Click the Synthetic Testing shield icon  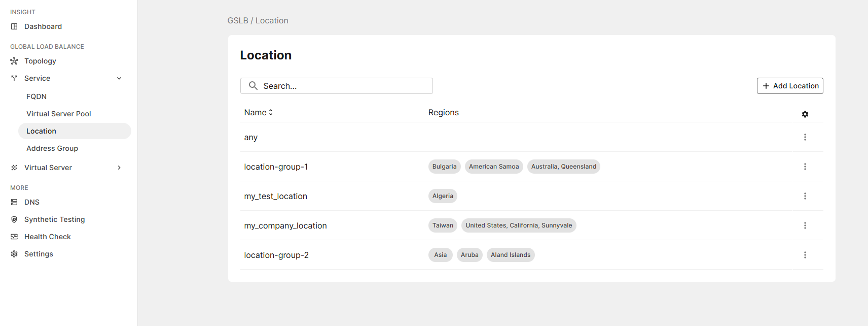tap(14, 219)
